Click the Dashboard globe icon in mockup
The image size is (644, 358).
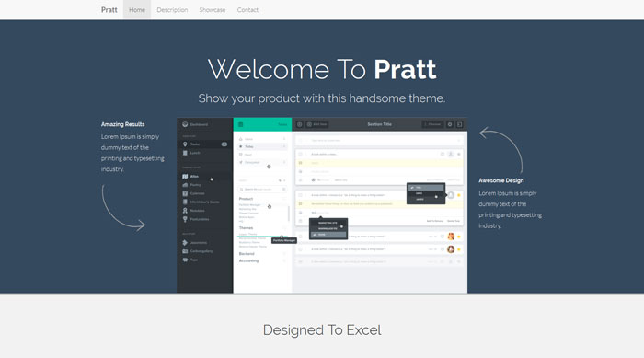[x=185, y=124]
